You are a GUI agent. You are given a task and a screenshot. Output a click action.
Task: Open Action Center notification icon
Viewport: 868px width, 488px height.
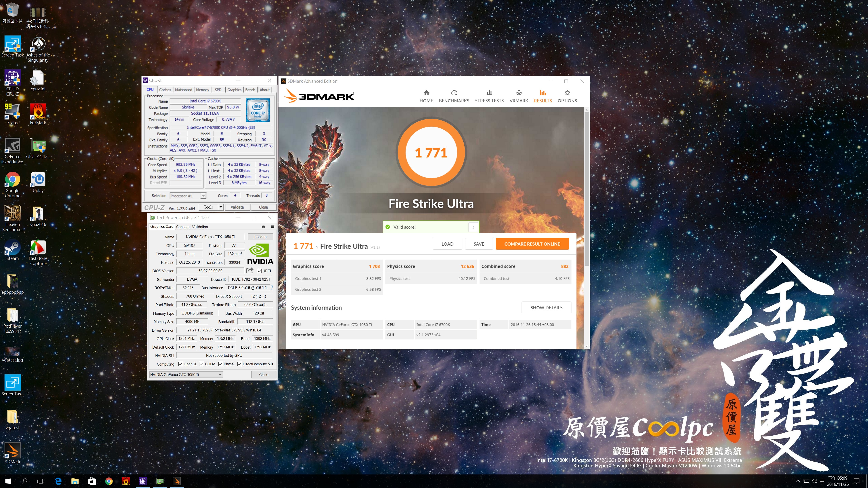856,481
